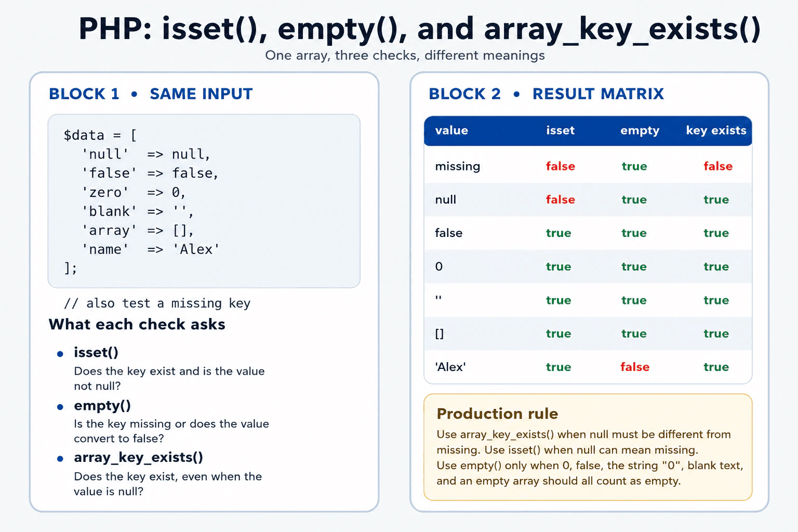The height and width of the screenshot is (532, 798).
Task: Click the "BLOCK 1 • SAME INPUT" heading
Action: [x=151, y=94]
